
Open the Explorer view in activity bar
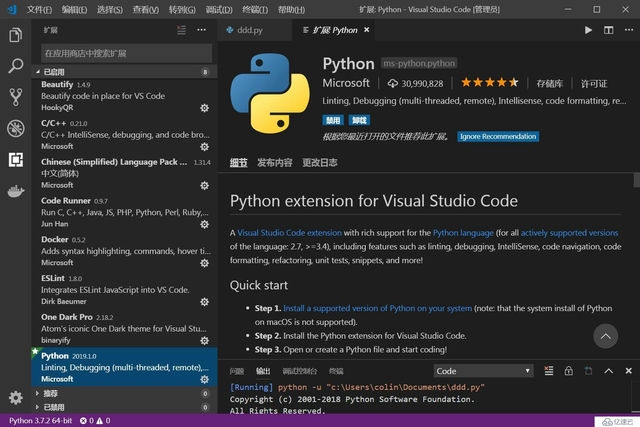[16, 35]
